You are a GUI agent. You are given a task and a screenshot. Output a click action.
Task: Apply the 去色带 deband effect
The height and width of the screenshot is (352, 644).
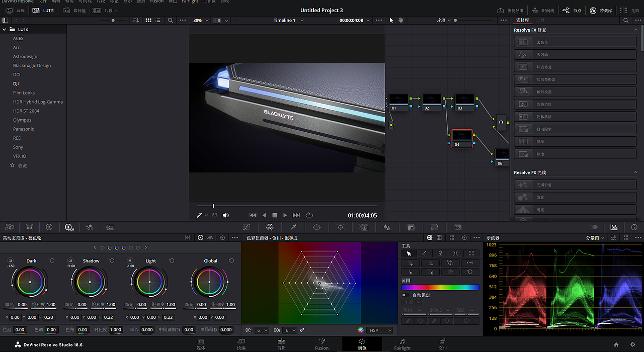576,42
